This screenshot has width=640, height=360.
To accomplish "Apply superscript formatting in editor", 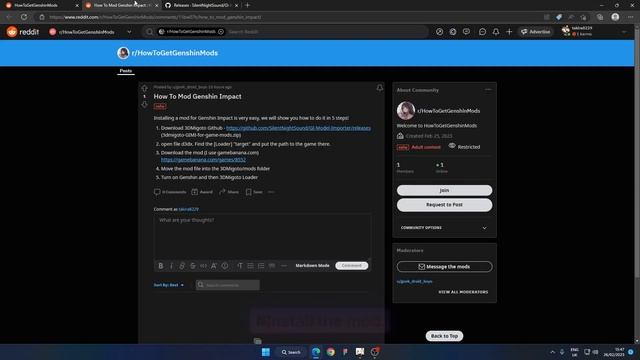I will point(214,266).
